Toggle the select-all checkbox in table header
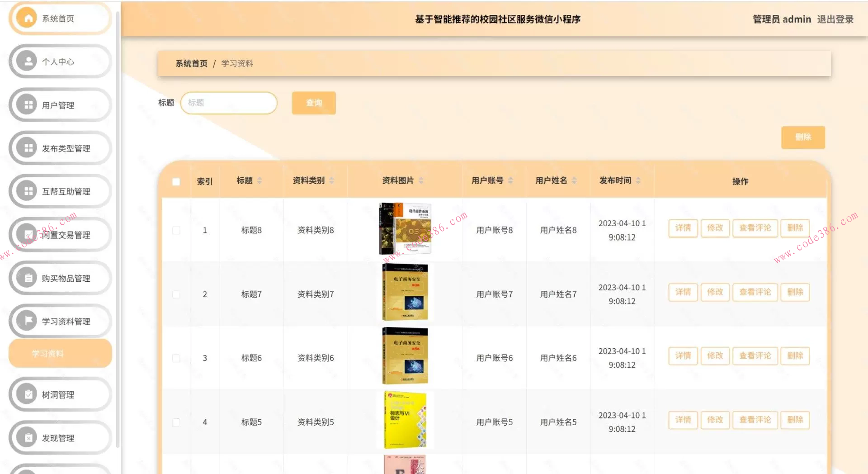The image size is (868, 474). (175, 181)
